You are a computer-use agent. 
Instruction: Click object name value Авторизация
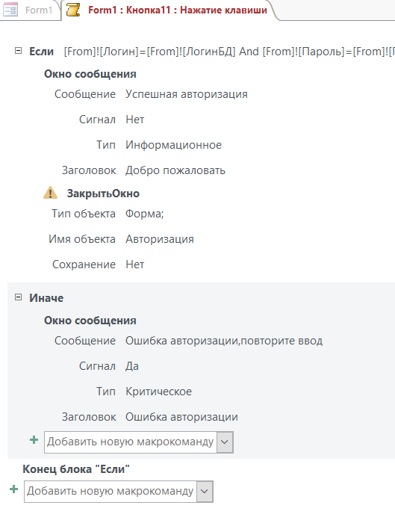point(160,239)
